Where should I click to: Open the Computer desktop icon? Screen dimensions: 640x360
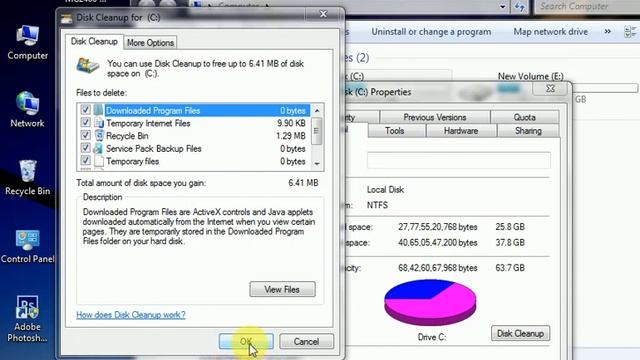tap(27, 43)
